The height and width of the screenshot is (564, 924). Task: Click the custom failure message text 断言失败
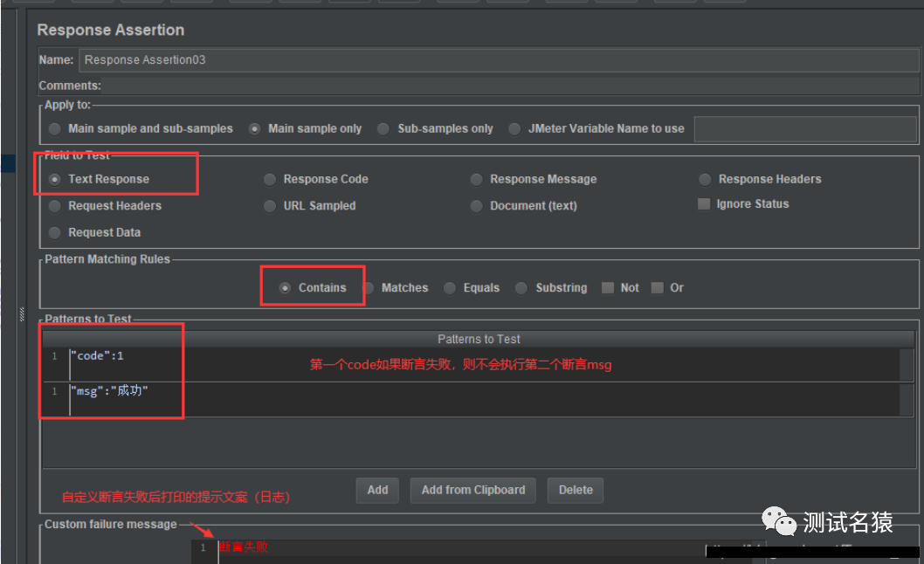[x=244, y=547]
